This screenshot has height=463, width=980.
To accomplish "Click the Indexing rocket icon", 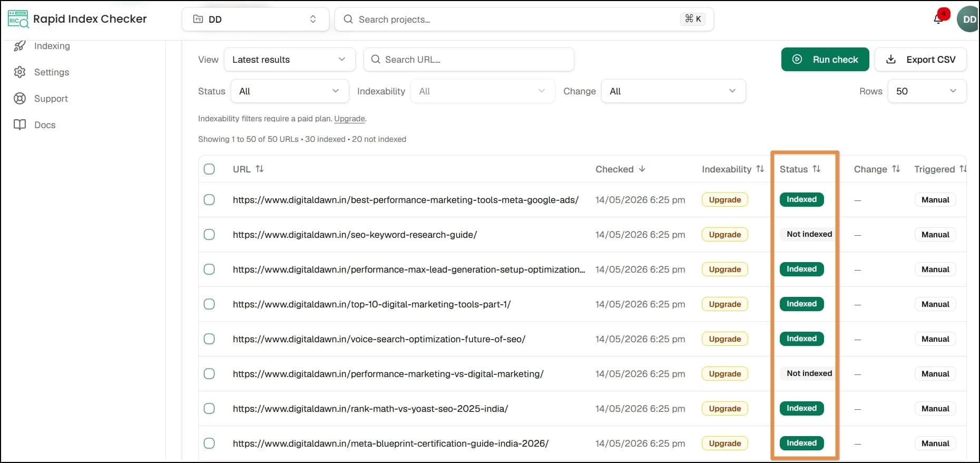I will click(20, 46).
